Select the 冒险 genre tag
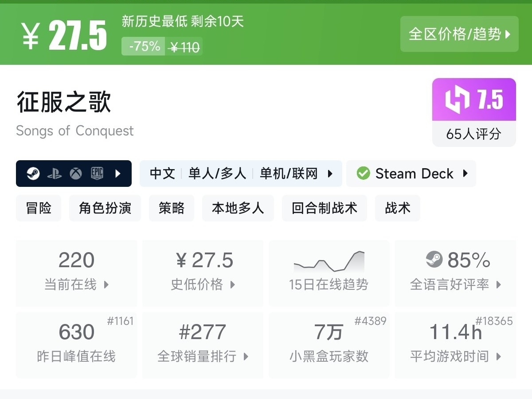 (39, 208)
